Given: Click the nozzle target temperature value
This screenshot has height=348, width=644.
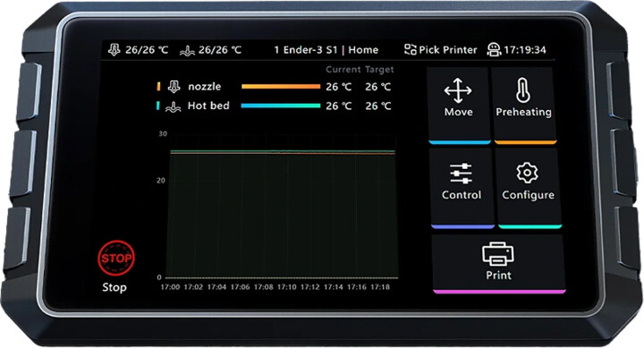Looking at the screenshot, I should click(x=377, y=87).
